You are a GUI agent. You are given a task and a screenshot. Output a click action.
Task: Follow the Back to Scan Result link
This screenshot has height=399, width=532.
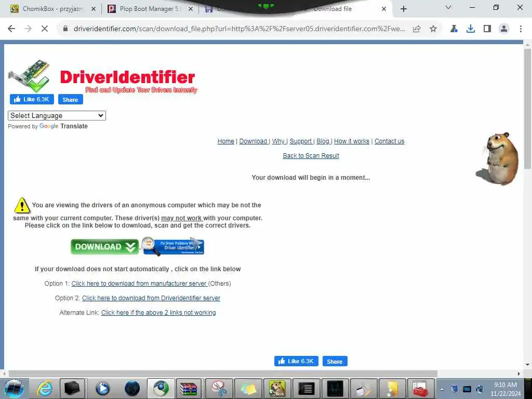(311, 156)
